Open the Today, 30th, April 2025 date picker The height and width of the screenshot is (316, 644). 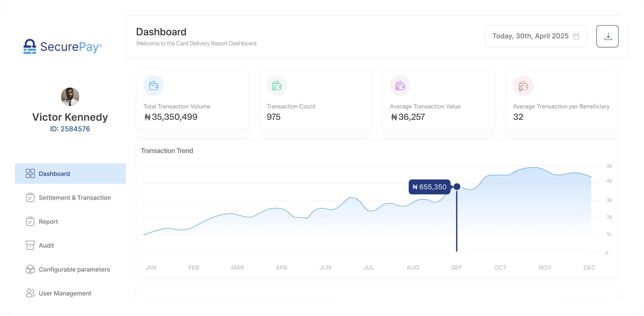coord(530,36)
